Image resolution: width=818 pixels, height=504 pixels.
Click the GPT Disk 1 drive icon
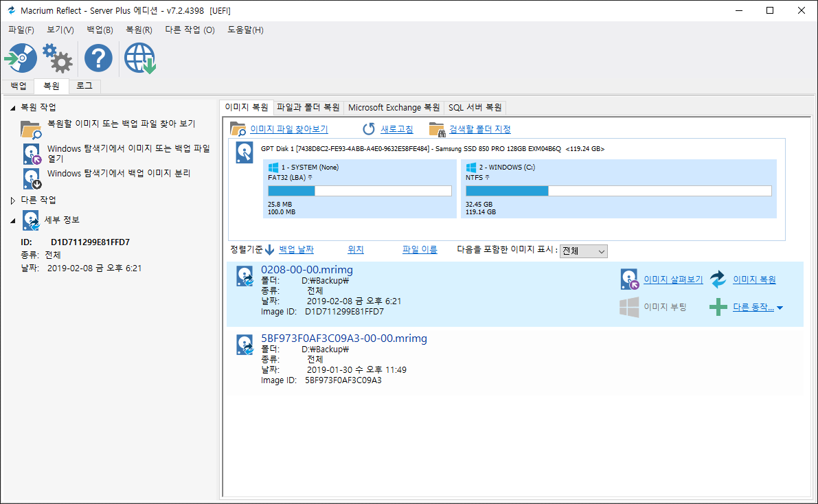click(x=244, y=152)
